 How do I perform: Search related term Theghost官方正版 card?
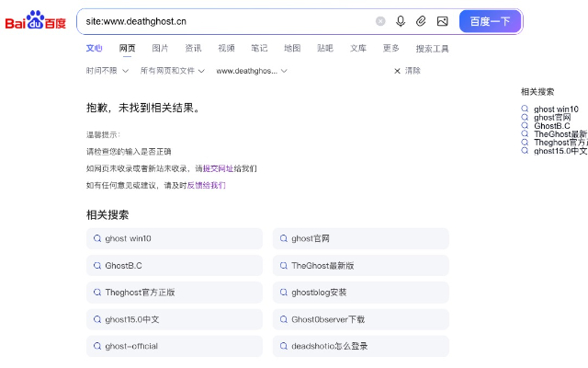tap(175, 293)
